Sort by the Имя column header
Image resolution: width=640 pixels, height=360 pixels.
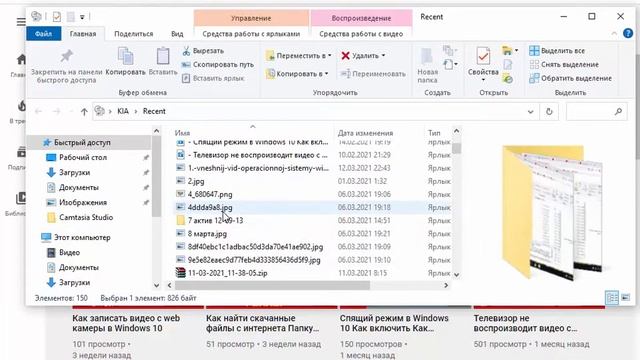tap(182, 133)
